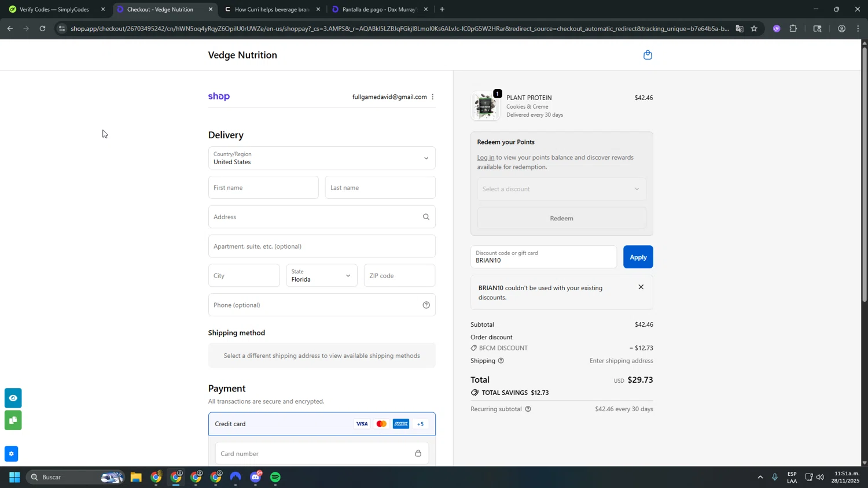Click the Discount code or gift card field
This screenshot has height=488, width=868.
pos(543,257)
